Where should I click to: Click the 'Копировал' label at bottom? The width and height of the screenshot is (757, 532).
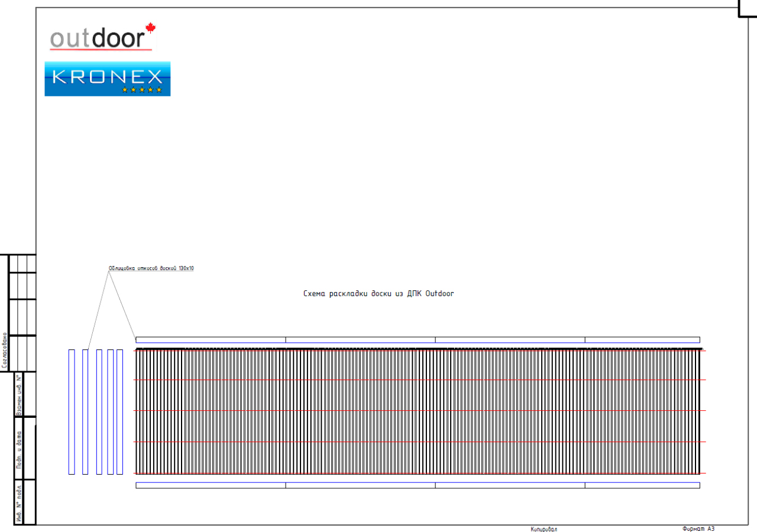(x=544, y=529)
